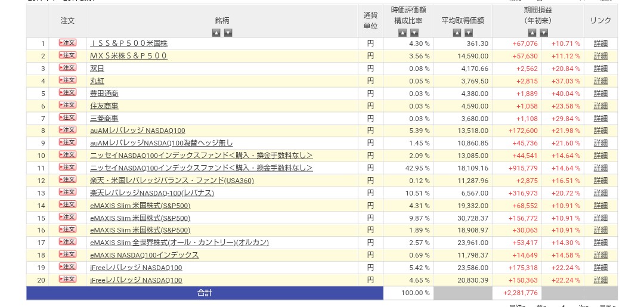Viewport: 644px width, 307px height.
Task: Click 平均取得価額 ascending sort arrow
Action: (x=457, y=33)
